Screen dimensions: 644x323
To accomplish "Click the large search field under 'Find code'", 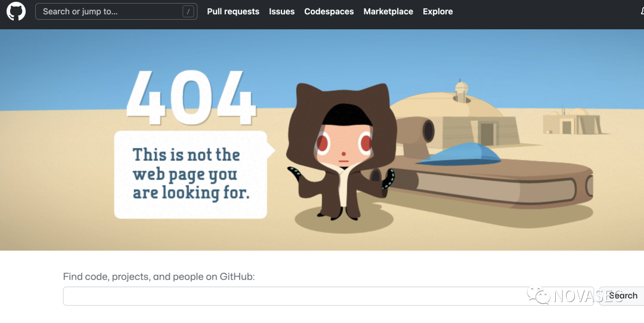I will (328, 296).
